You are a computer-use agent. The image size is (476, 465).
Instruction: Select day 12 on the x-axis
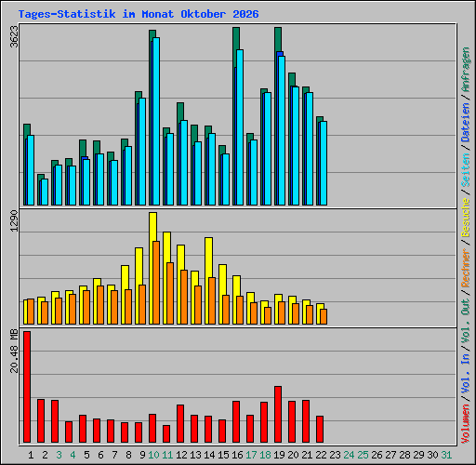tap(181, 455)
